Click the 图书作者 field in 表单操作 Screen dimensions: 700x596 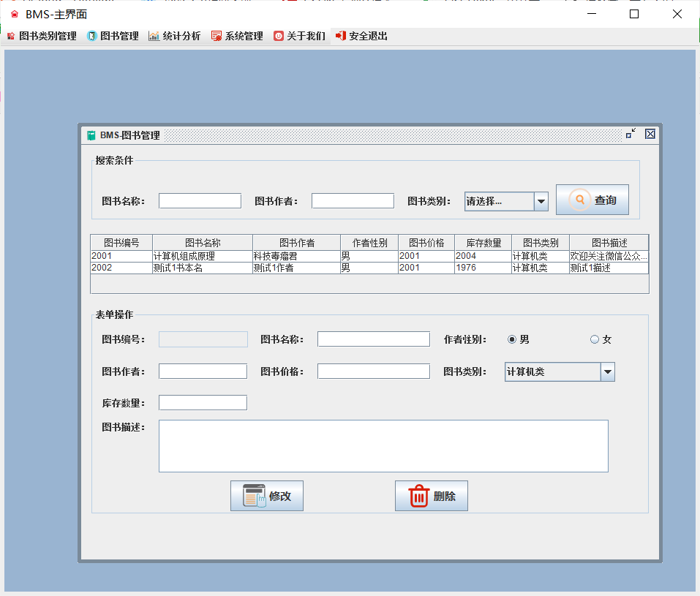point(203,371)
